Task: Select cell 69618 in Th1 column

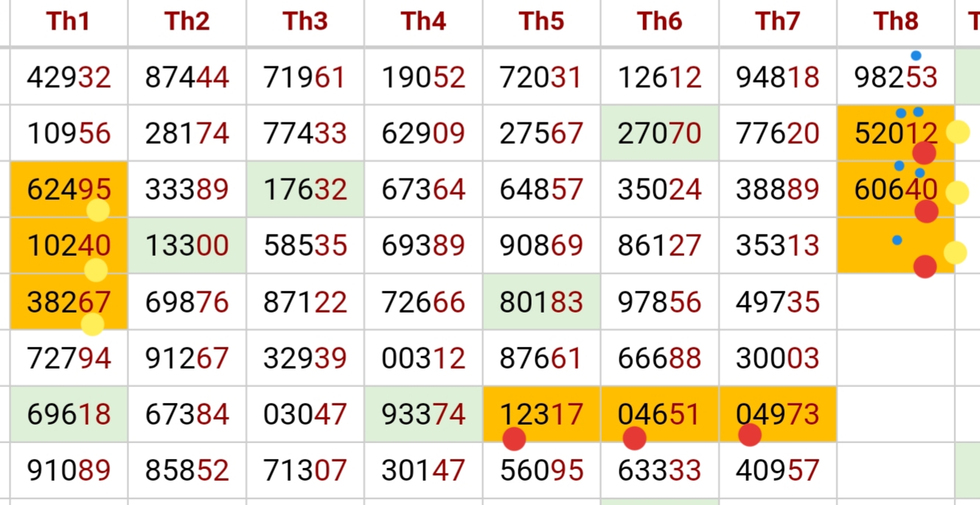Action: pos(69,414)
